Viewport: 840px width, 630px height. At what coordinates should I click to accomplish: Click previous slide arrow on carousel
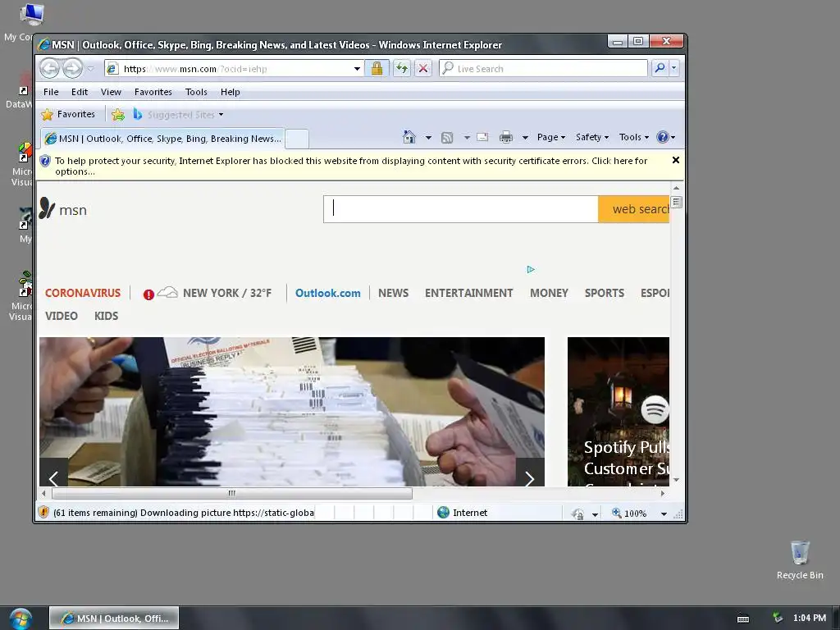[53, 473]
